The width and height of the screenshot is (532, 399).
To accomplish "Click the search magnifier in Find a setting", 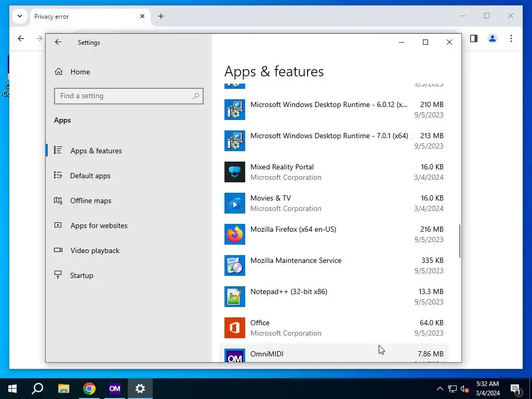I will click(x=196, y=96).
